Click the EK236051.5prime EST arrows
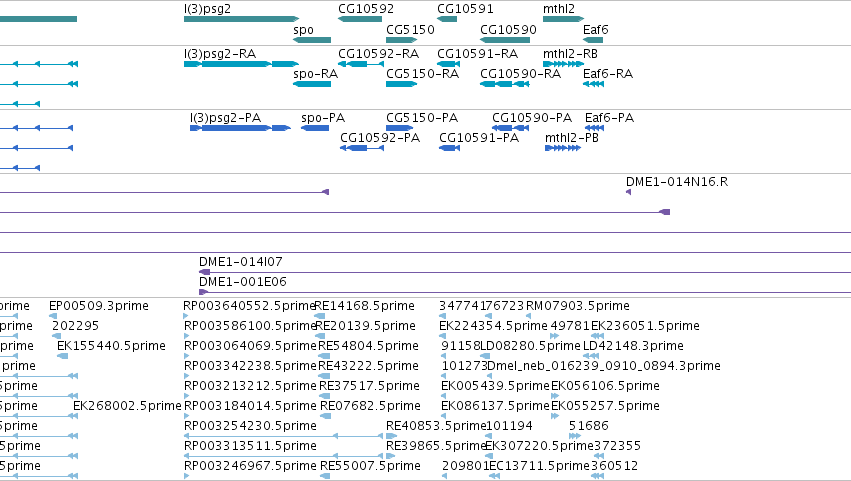Screen dimensions: 851x481 pos(598,336)
